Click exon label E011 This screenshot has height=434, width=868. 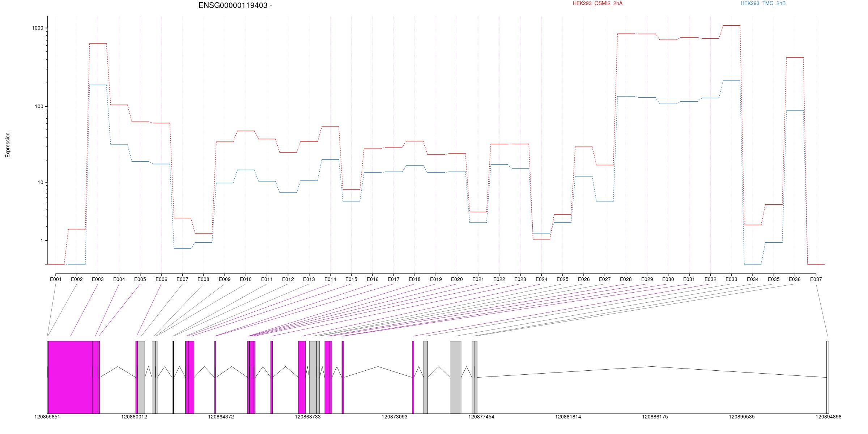pos(267,279)
